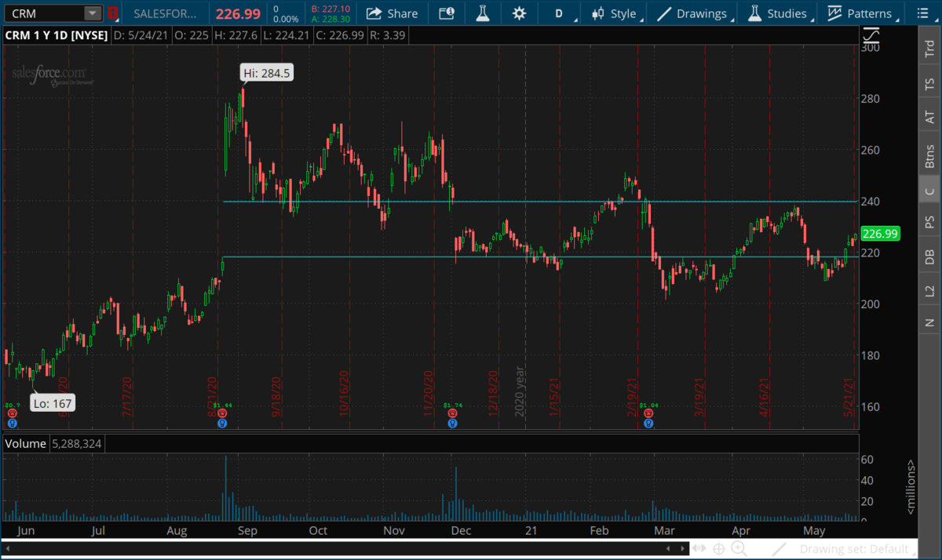Screen dimensions: 942x560
Task: Click the 12/18/20 expiration date marker
Action: (x=492, y=392)
